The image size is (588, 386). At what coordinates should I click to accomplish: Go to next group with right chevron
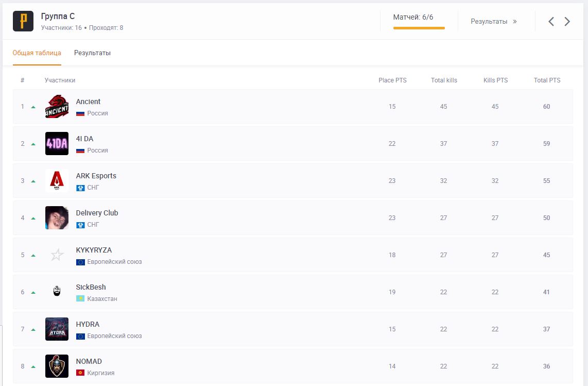point(567,22)
